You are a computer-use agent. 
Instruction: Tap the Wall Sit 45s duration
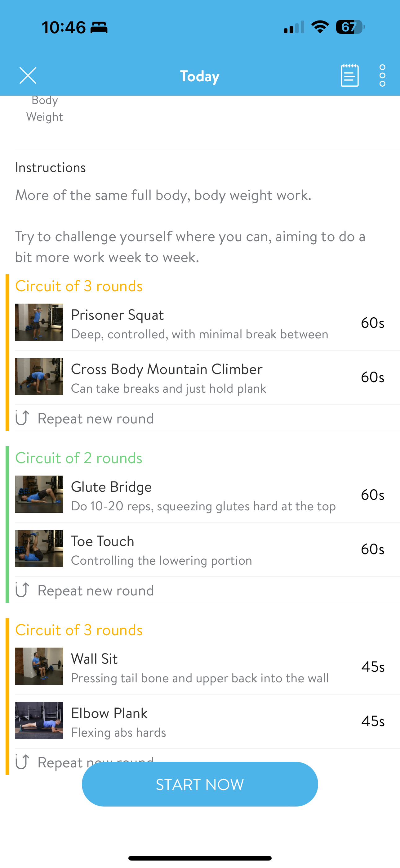click(373, 667)
